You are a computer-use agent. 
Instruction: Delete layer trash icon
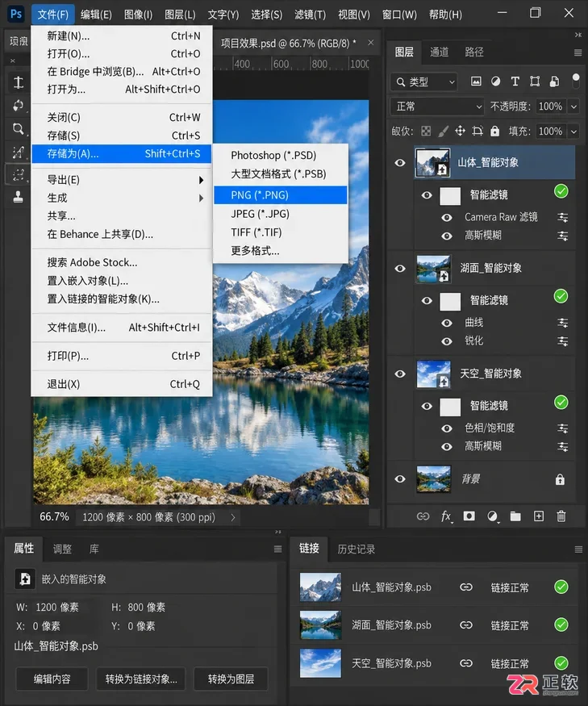pyautogui.click(x=561, y=516)
